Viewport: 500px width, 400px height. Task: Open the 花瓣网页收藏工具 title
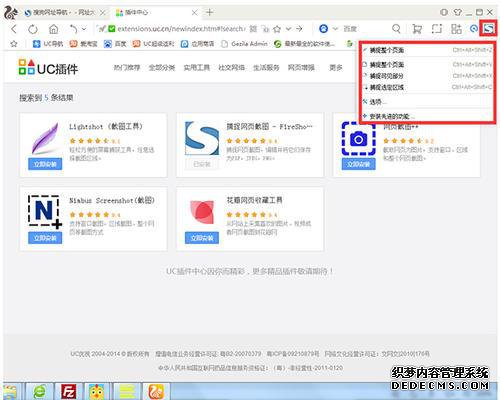[x=254, y=200]
